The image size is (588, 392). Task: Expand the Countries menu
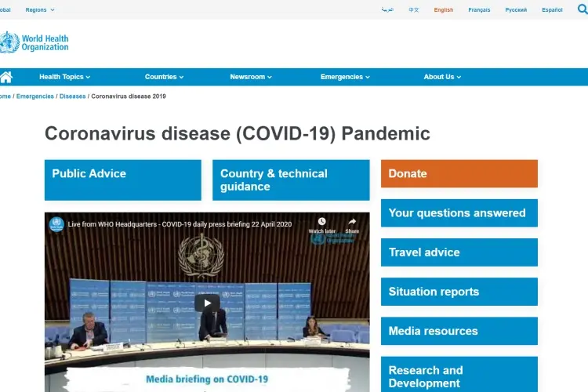(x=164, y=77)
